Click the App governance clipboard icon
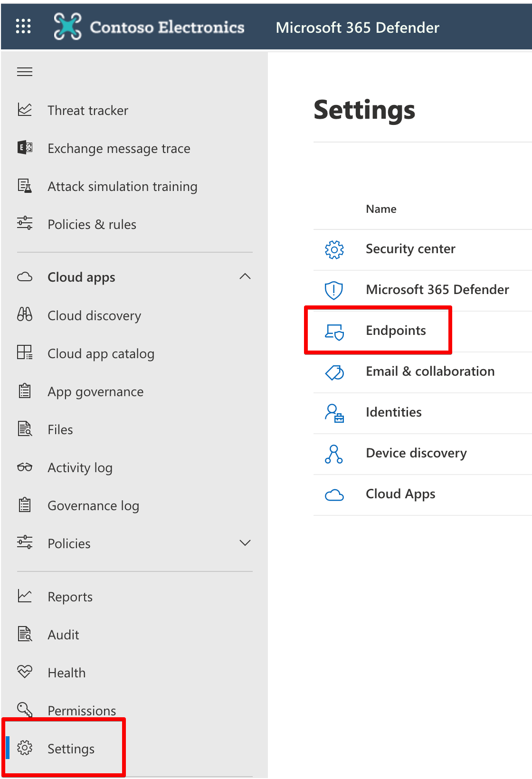Image resolution: width=532 pixels, height=779 pixels. [25, 391]
